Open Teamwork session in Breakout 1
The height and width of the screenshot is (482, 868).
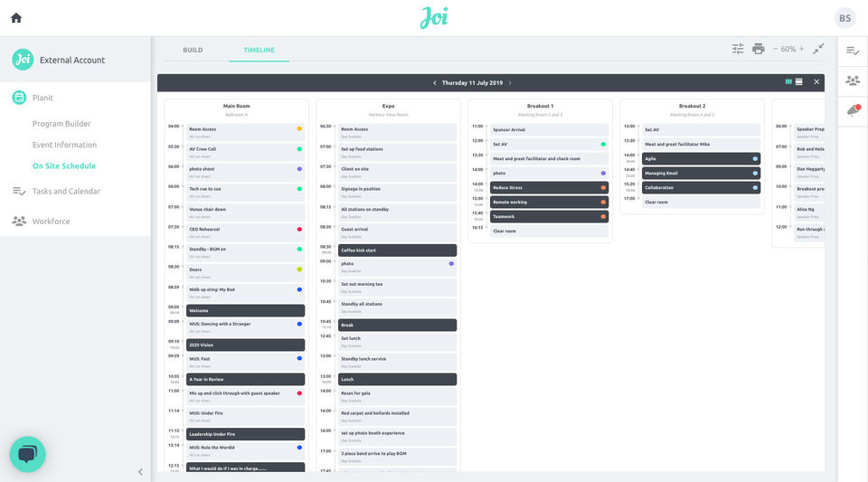pos(549,216)
